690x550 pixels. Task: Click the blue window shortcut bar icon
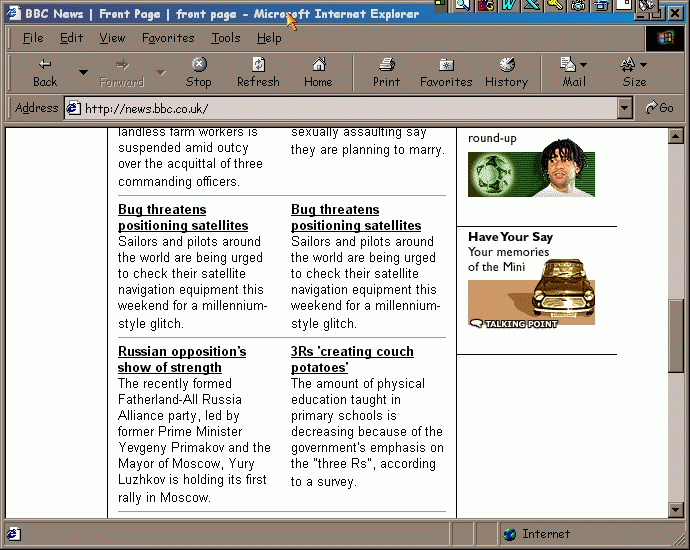[x=601, y=5]
